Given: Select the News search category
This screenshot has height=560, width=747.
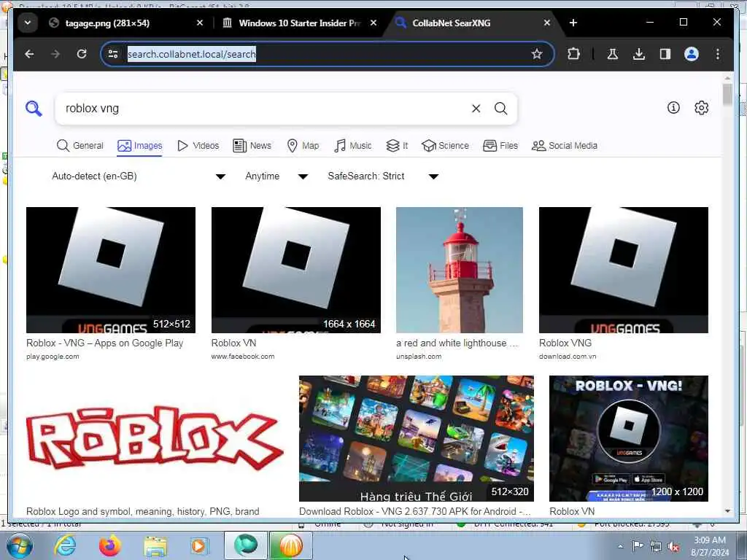Looking at the screenshot, I should 252,145.
